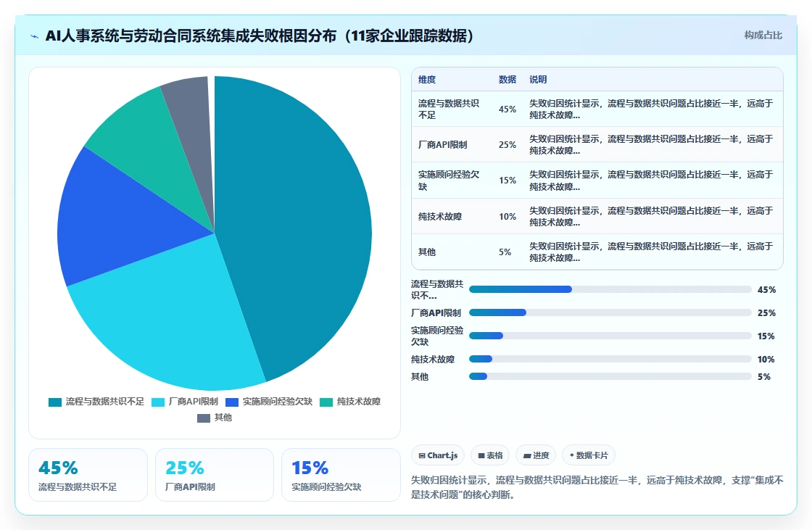Toggle the 其他 legend swatch
This screenshot has width=812, height=530.
coord(204,418)
